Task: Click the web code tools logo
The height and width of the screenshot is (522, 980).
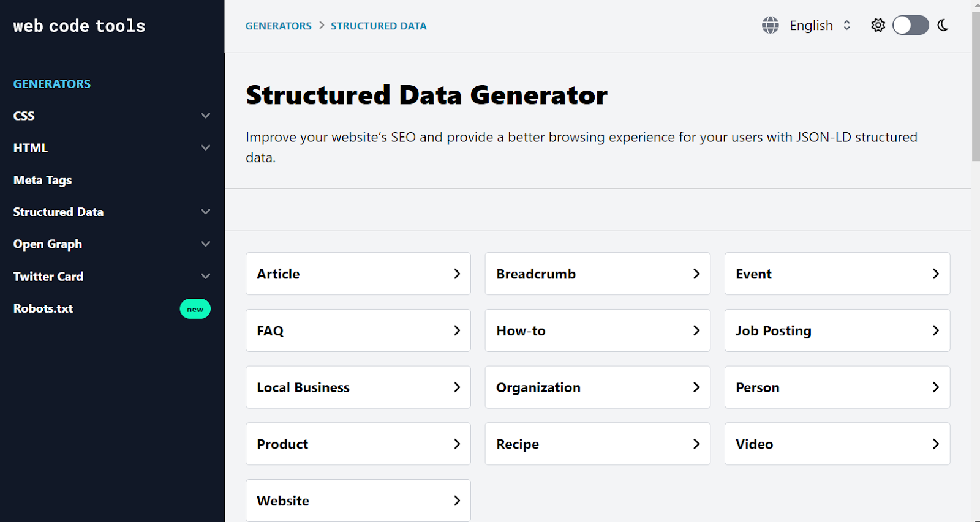Action: 80,26
